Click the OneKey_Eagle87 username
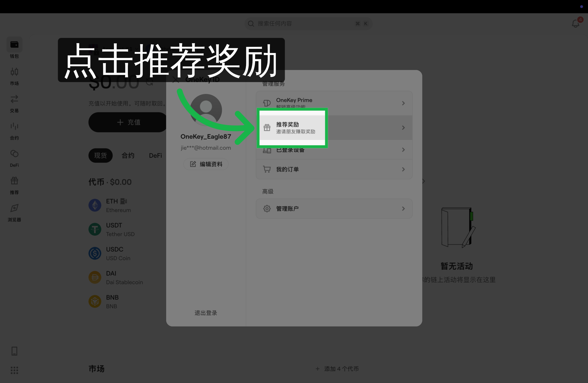The height and width of the screenshot is (383, 588). [206, 136]
